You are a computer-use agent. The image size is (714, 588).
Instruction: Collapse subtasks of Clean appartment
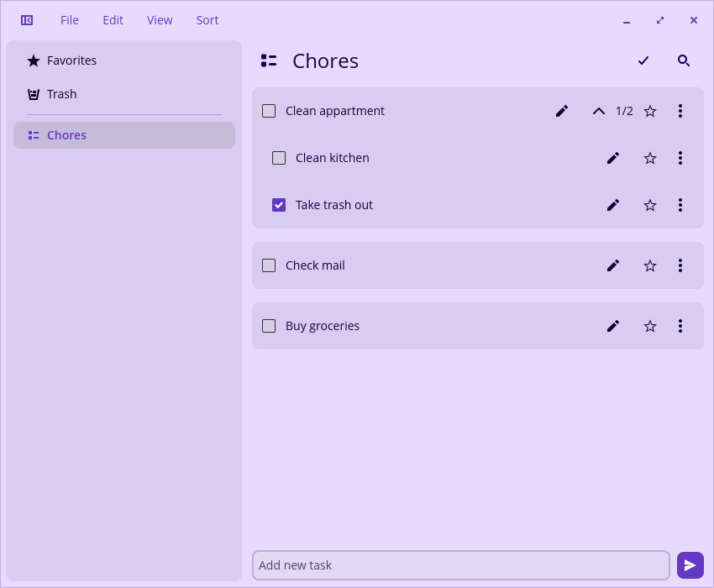598,111
